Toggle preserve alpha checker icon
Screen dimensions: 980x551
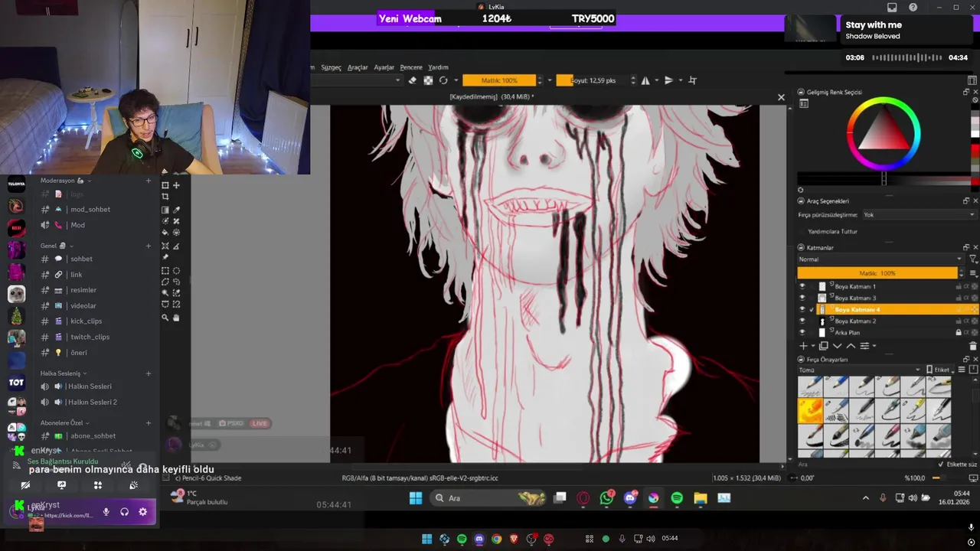[x=428, y=80]
